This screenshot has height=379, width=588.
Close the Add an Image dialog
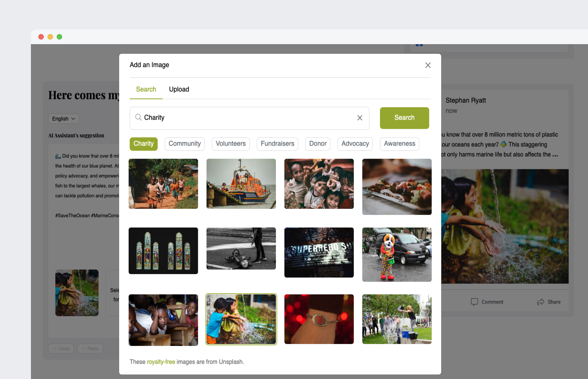428,65
